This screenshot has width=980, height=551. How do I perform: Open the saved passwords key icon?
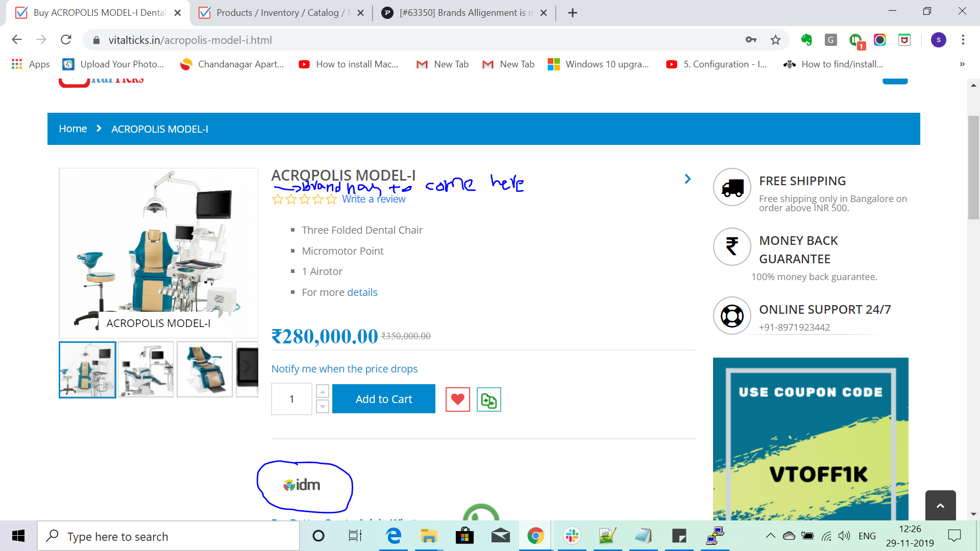[751, 40]
